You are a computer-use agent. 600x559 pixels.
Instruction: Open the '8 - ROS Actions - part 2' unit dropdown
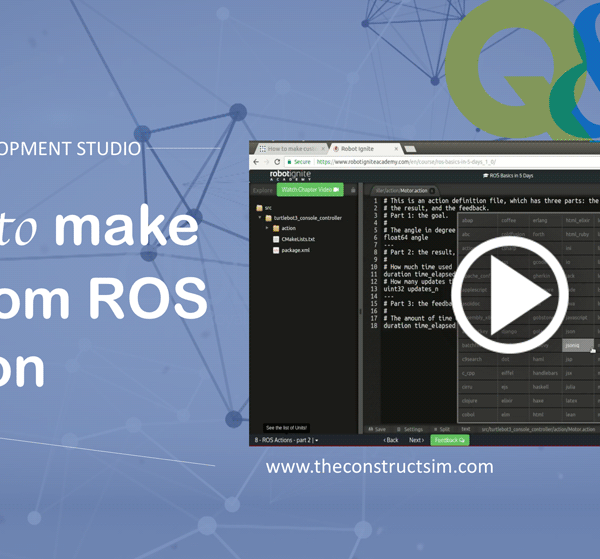[x=286, y=440]
